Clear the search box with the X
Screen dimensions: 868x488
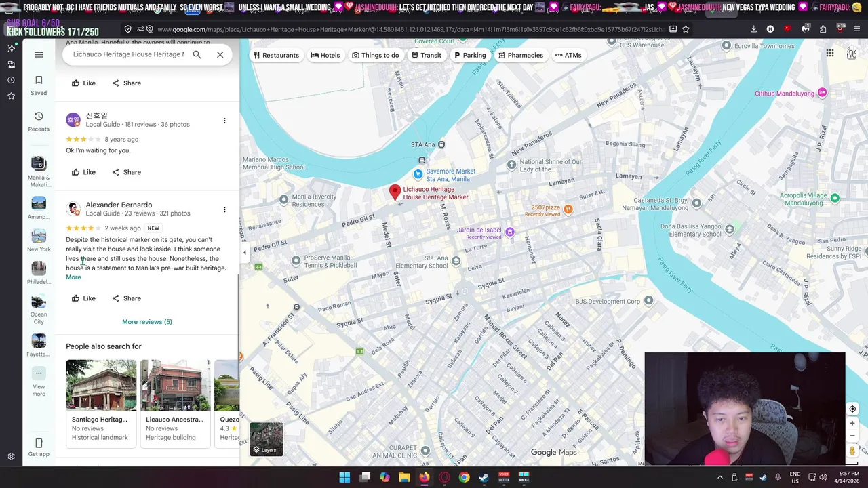pos(220,54)
